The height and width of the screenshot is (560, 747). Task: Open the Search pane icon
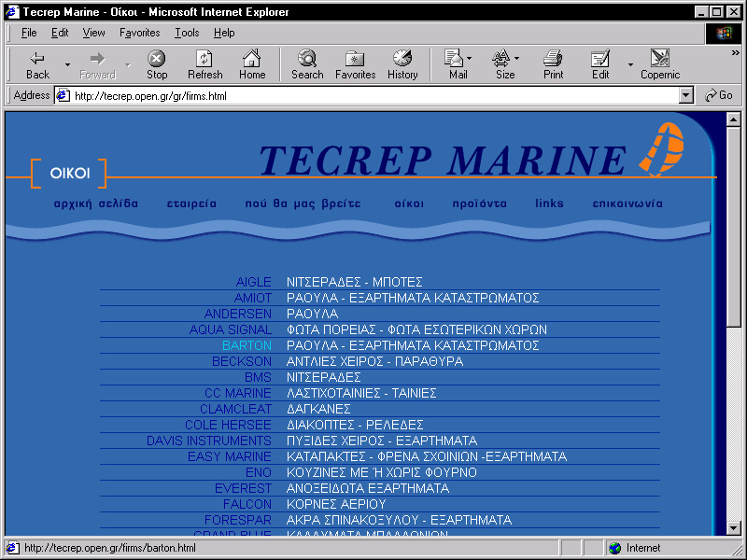pos(307,58)
